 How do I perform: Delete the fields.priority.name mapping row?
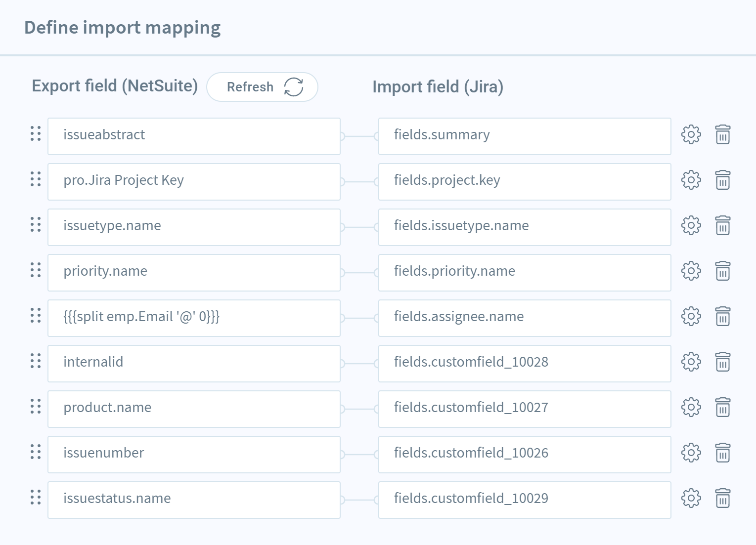[x=723, y=271]
